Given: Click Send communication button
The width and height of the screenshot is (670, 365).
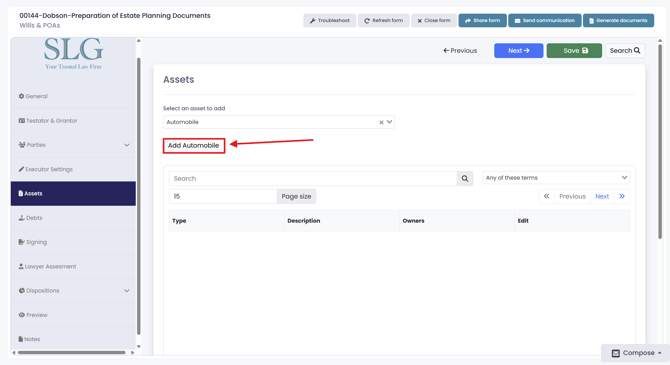Looking at the screenshot, I should 544,21.
